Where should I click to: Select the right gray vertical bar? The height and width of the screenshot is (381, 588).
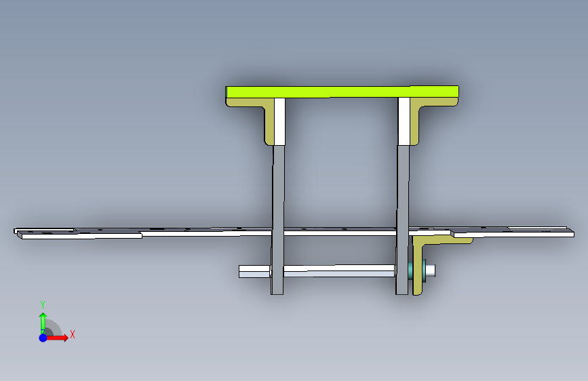pos(402,220)
